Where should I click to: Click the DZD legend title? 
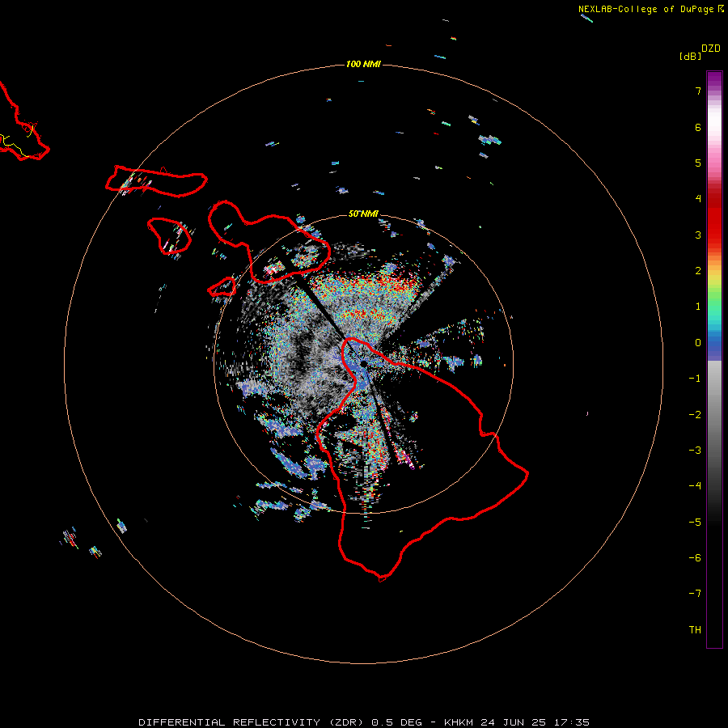point(711,49)
